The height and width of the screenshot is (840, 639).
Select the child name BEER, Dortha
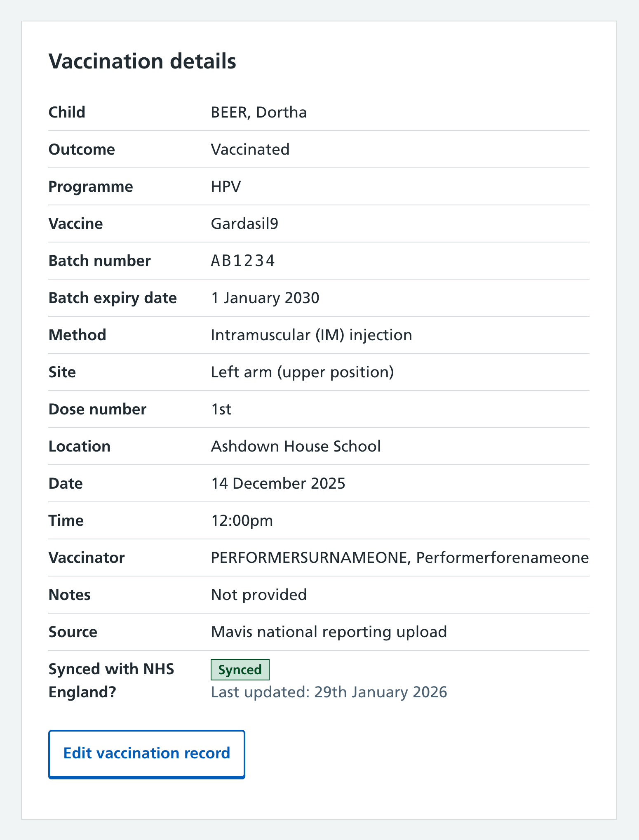click(258, 112)
